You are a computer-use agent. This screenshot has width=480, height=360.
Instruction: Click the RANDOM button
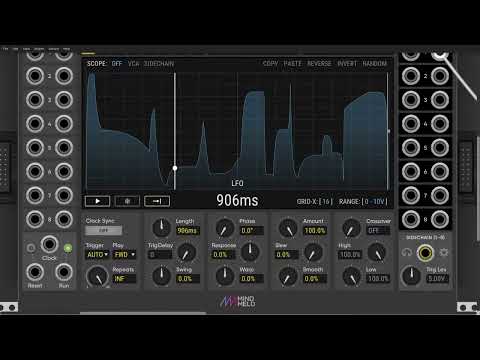click(374, 63)
